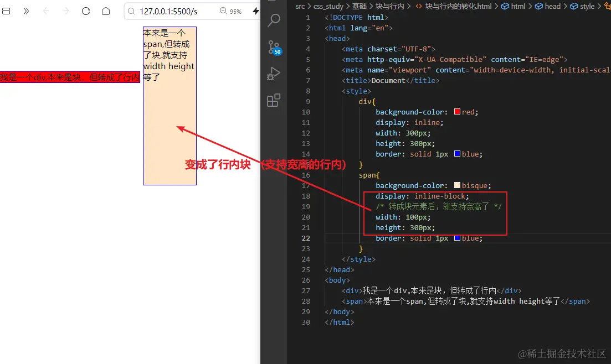Image resolution: width=611 pixels, height=364 pixels.
Task: Click the lightning bolt icon in address bar
Action: 255,11
